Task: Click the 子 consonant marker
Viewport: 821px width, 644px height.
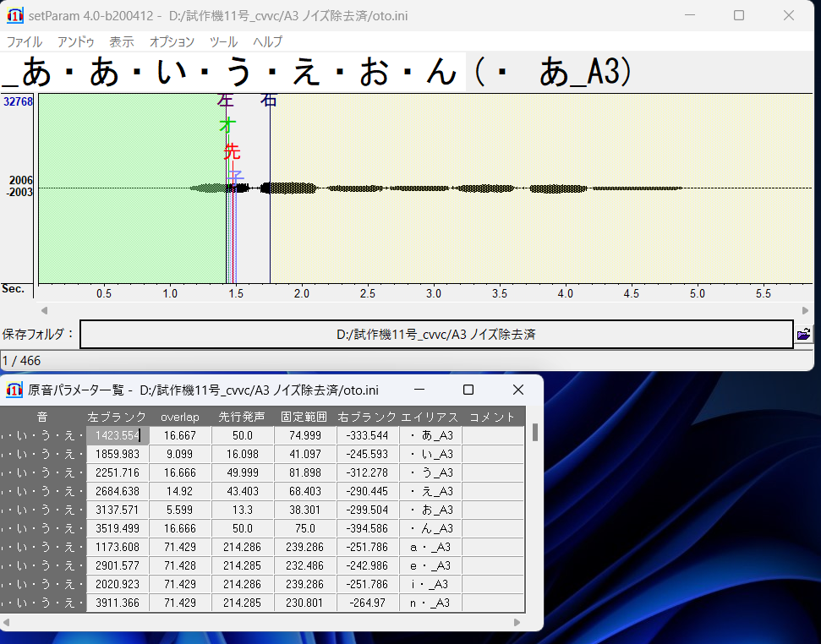Action: (236, 177)
